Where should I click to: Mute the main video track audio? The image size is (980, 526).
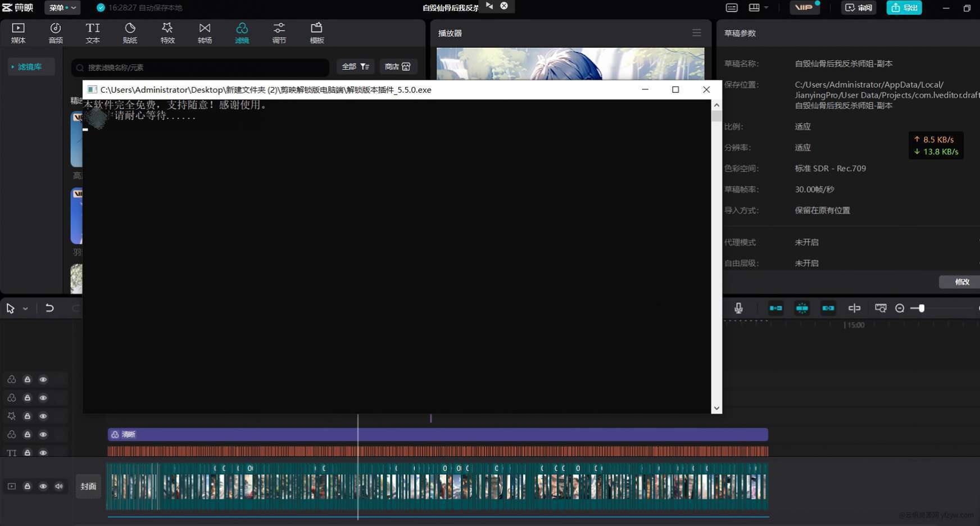pos(59,486)
